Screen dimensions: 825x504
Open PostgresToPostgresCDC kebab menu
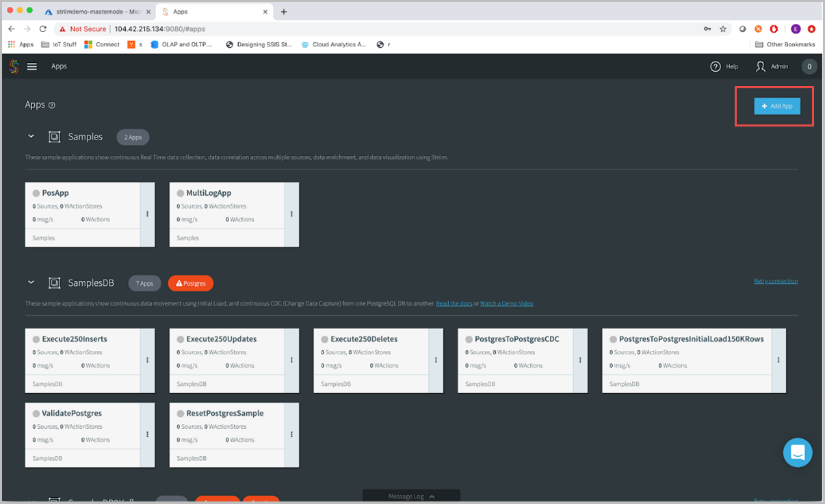click(x=580, y=360)
